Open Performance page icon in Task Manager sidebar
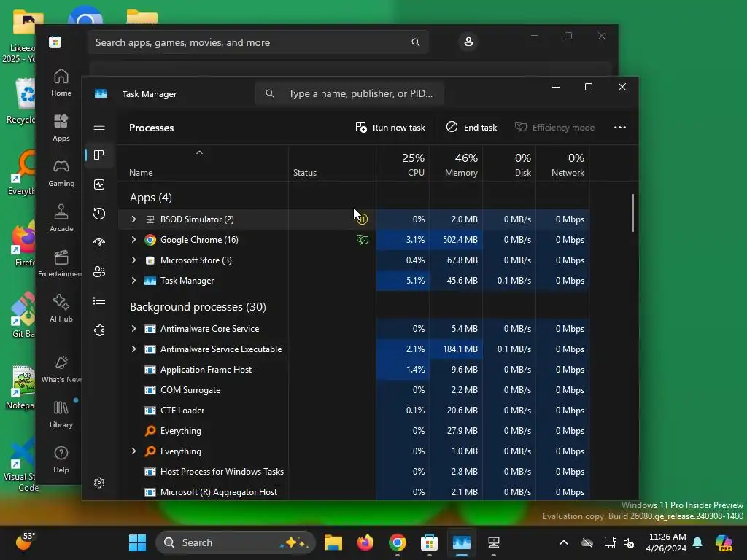Screen dimensions: 747x560 99,184
